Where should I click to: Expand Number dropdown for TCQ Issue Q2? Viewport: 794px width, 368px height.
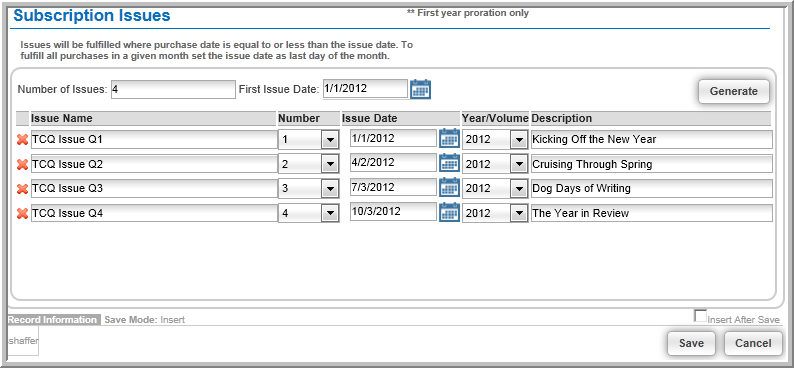330,165
